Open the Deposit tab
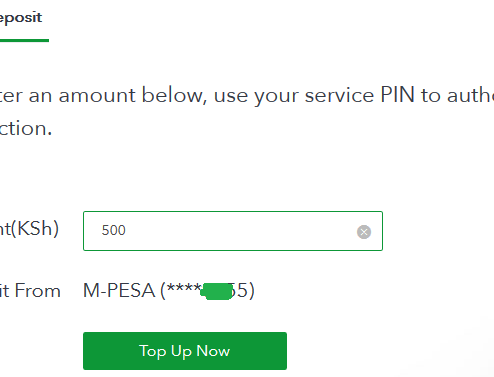Screen dimensions: 494x377 coord(21,18)
